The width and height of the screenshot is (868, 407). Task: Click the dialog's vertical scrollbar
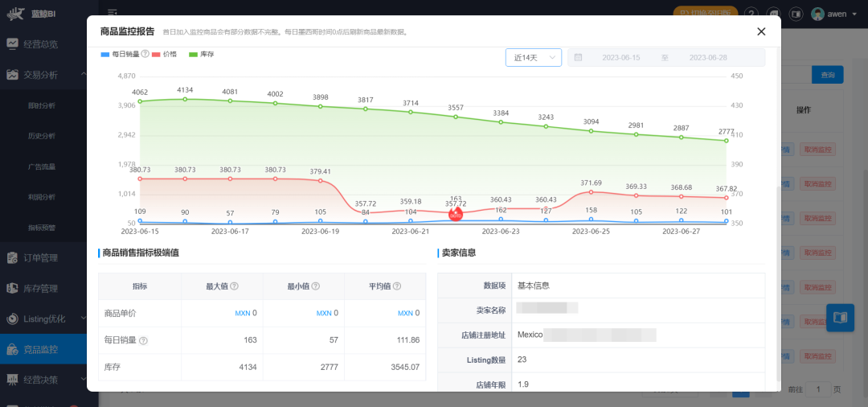pos(778,282)
